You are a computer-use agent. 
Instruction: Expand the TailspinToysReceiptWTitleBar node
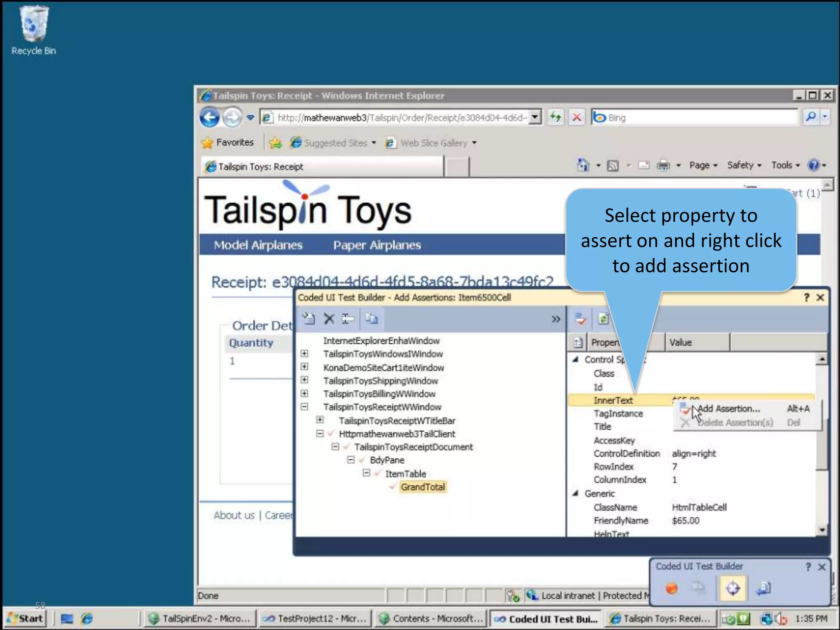[320, 420]
